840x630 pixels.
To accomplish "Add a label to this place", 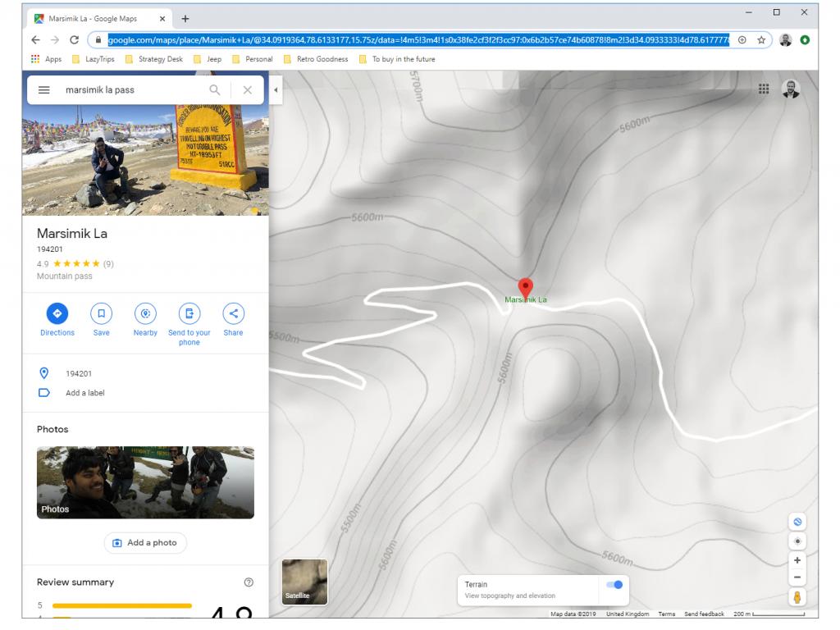I will 85,393.
